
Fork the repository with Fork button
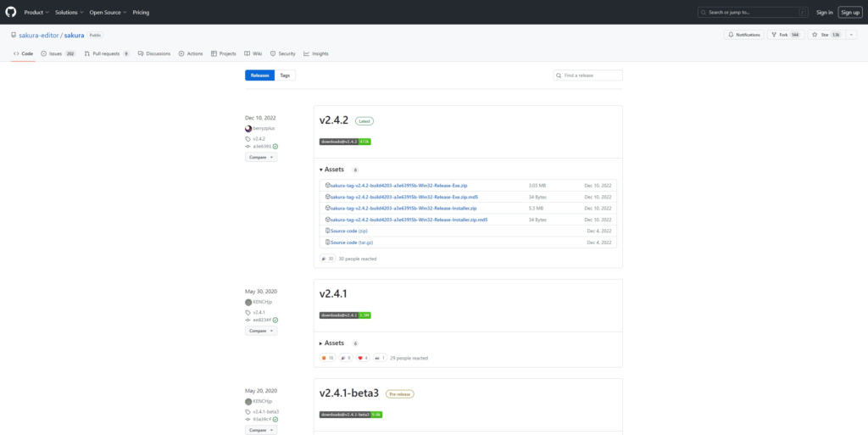pyautogui.click(x=786, y=35)
